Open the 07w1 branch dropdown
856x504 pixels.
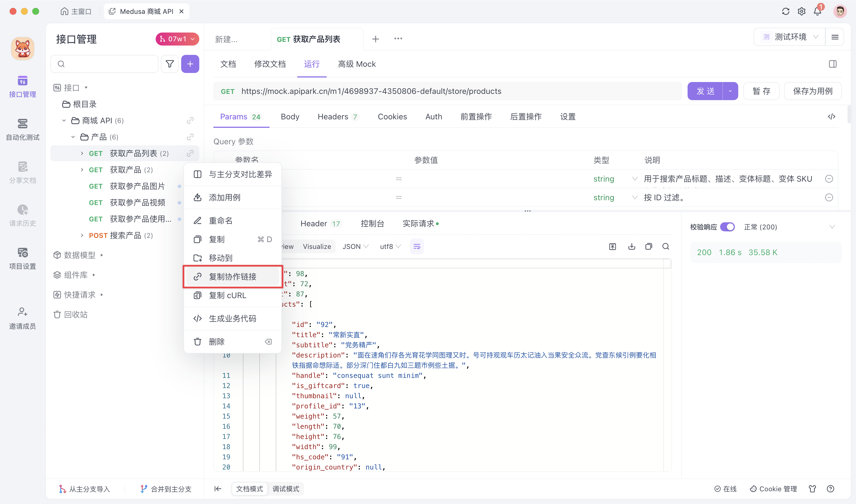click(177, 39)
